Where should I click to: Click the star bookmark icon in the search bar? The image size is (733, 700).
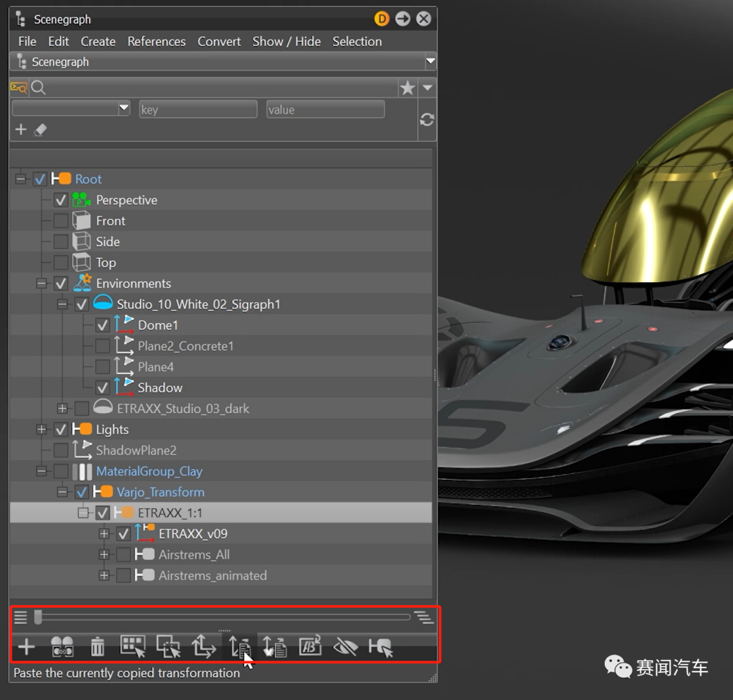coord(407,87)
